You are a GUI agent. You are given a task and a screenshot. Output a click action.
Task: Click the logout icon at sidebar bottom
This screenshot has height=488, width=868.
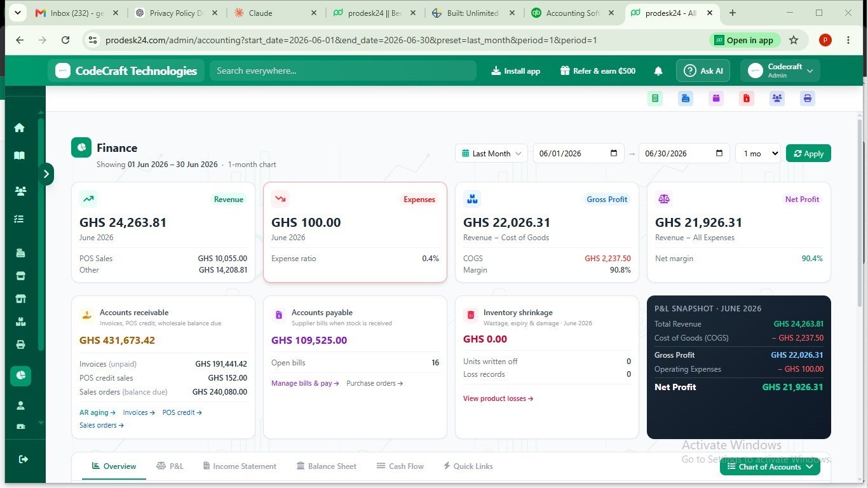[x=24, y=459]
